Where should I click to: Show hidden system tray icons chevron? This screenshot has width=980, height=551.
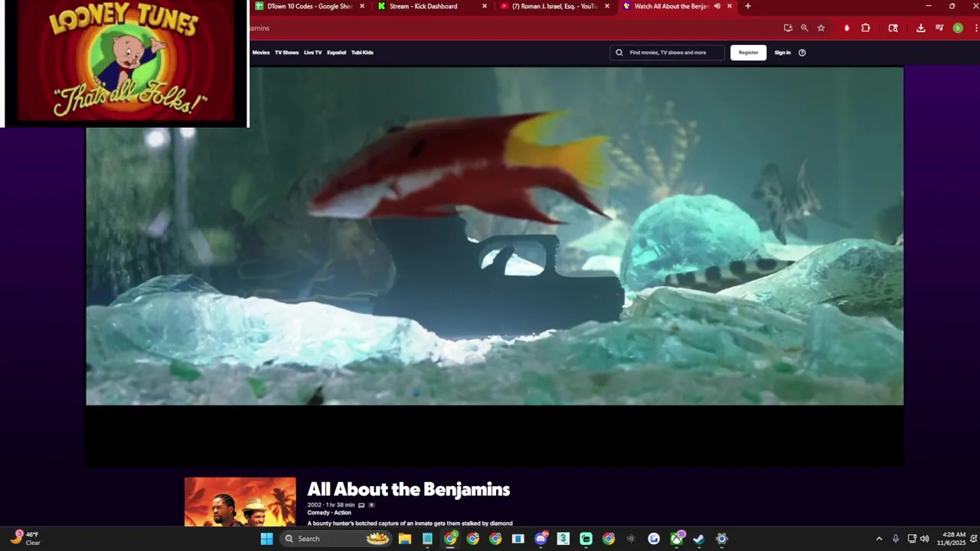pos(879,539)
